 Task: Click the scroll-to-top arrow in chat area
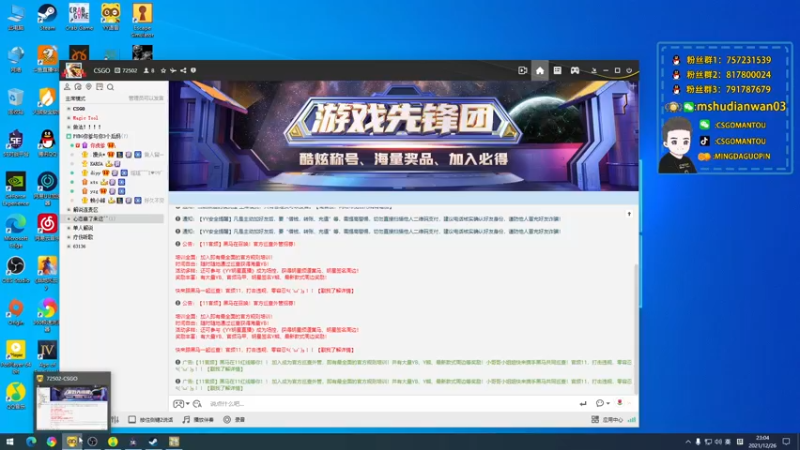[x=629, y=214]
